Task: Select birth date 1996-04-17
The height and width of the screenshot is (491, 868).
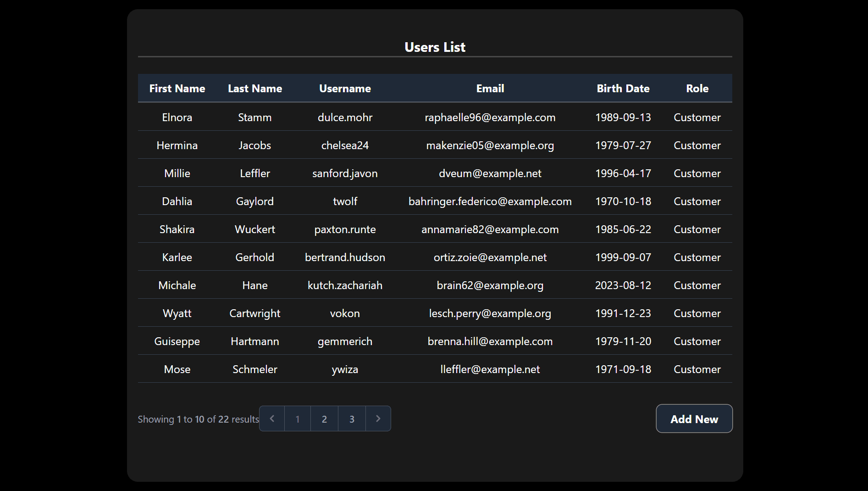Action: click(x=623, y=173)
